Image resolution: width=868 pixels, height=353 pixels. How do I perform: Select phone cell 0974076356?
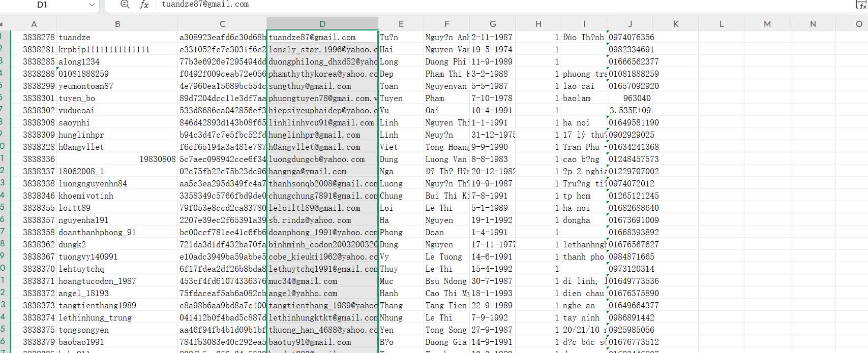click(630, 37)
